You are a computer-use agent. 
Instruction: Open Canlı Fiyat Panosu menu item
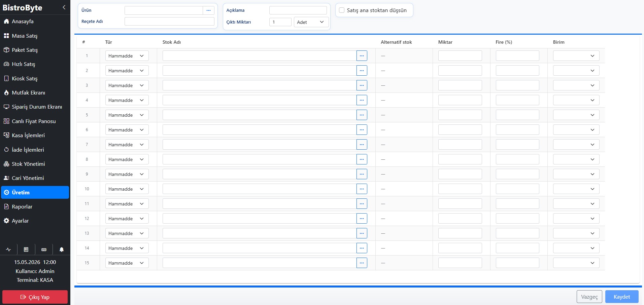[35, 121]
